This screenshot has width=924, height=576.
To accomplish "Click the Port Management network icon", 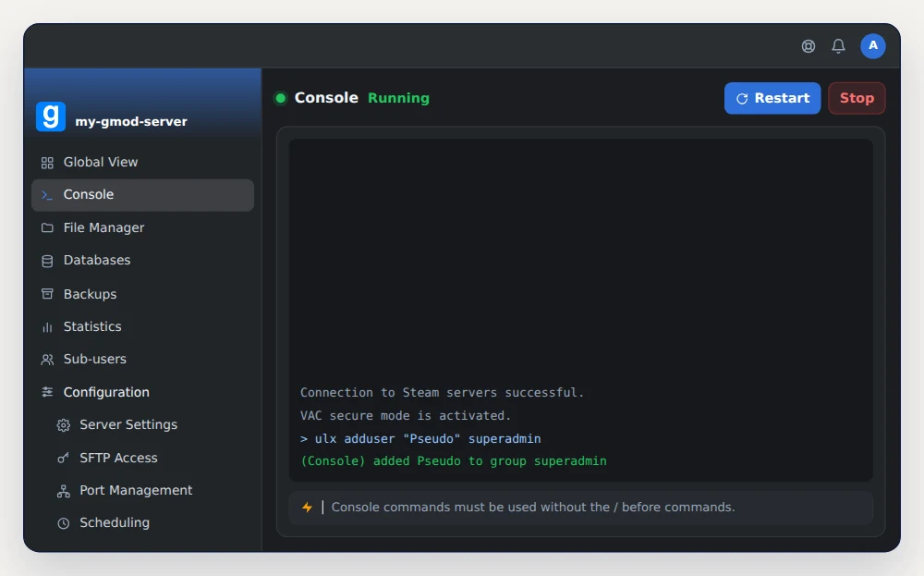I will (x=64, y=491).
